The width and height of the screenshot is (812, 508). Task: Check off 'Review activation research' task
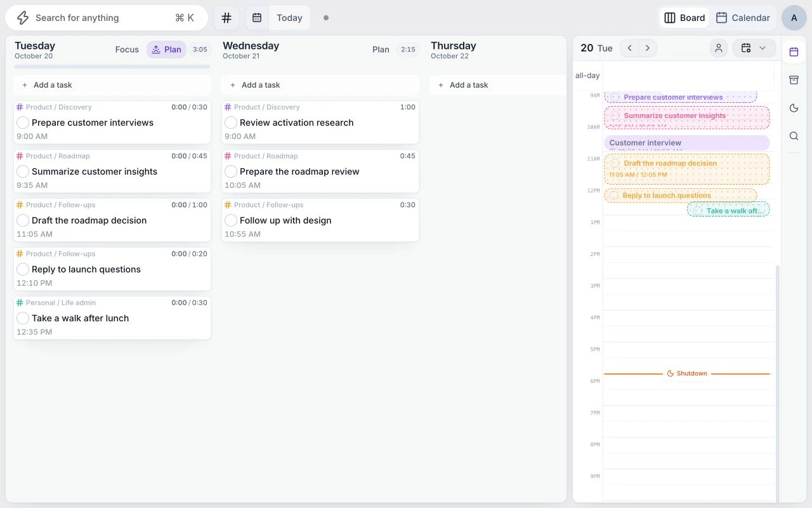pos(231,123)
